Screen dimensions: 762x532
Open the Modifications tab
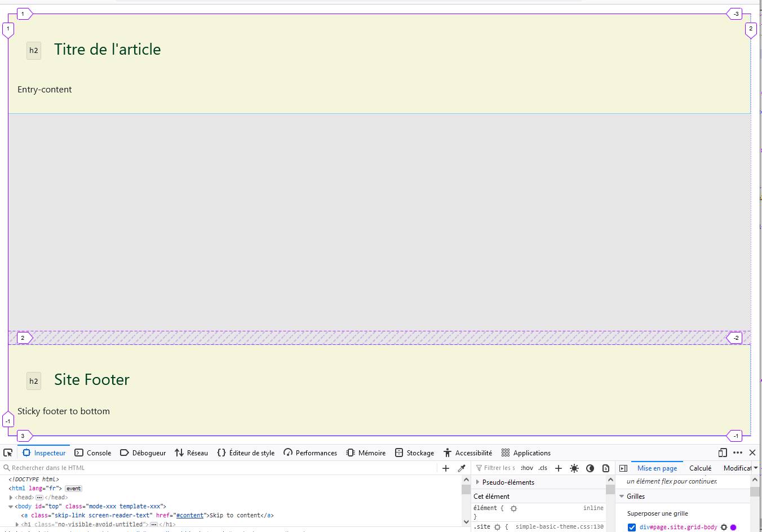pyautogui.click(x=737, y=468)
